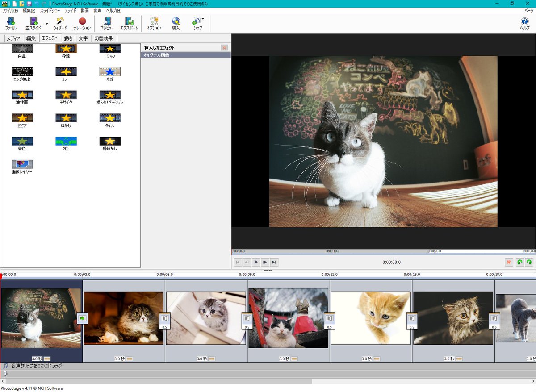Step back one frame in preview controls
This screenshot has width=536, height=392.
(247, 262)
